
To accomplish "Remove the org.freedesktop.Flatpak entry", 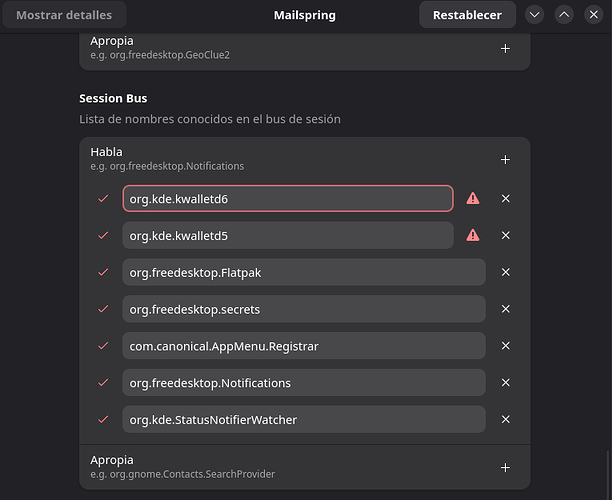I will click(505, 273).
